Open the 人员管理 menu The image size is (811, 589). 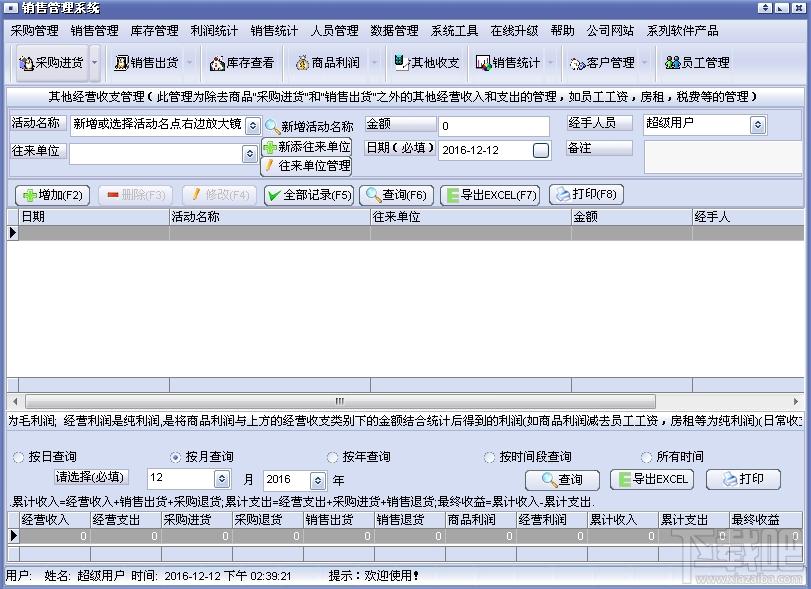(x=334, y=31)
